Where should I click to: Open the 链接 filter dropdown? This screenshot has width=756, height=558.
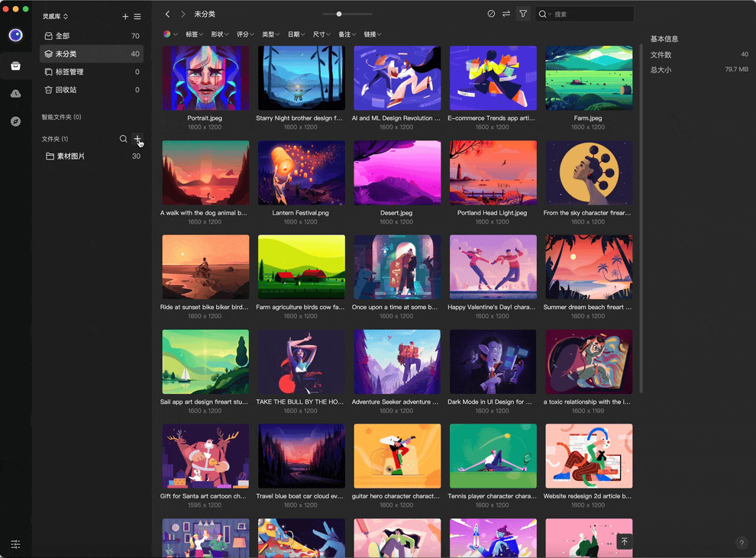coord(373,34)
